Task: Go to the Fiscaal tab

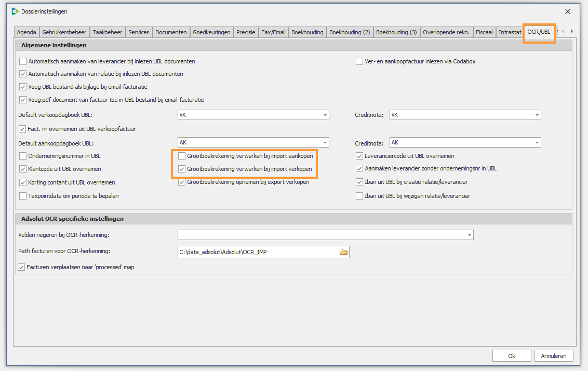Action: [x=484, y=32]
